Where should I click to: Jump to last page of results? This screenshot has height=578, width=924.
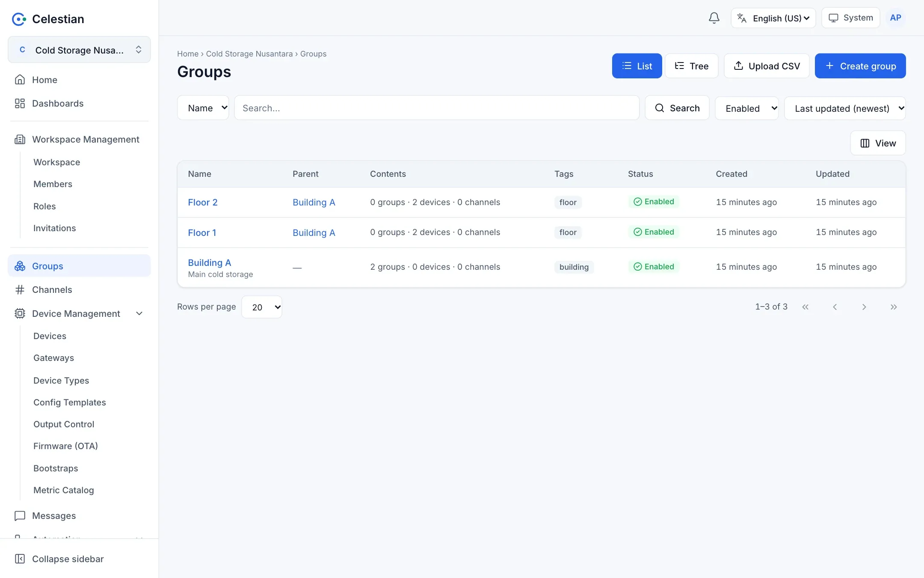tap(894, 307)
